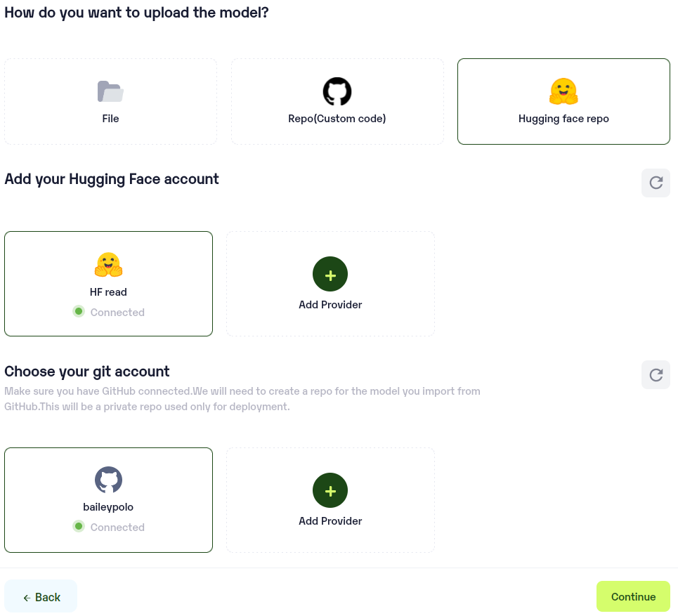Click the Hugging Face emoji in the upload options

click(563, 91)
